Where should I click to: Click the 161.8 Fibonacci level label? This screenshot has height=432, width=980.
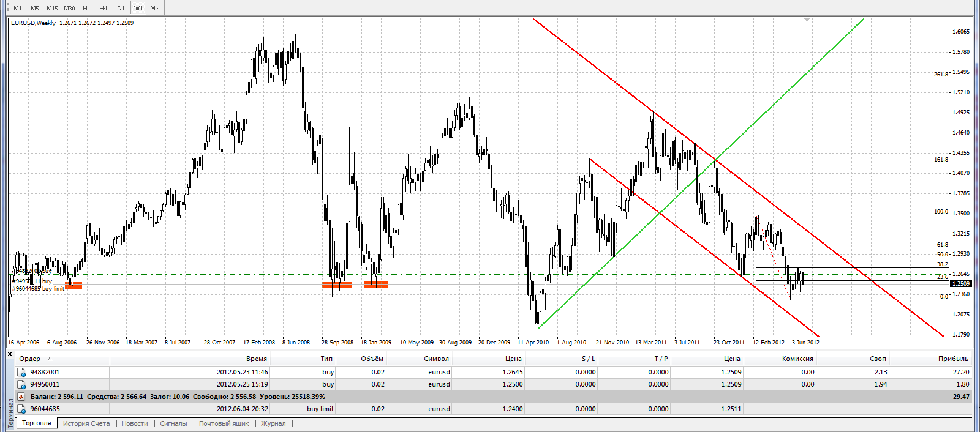941,159
